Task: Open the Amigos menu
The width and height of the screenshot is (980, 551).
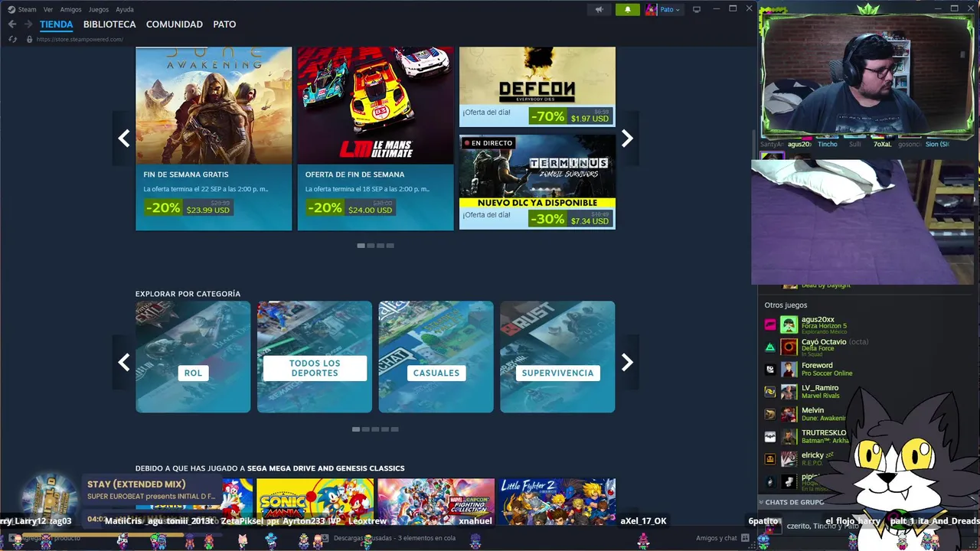Action: click(70, 9)
